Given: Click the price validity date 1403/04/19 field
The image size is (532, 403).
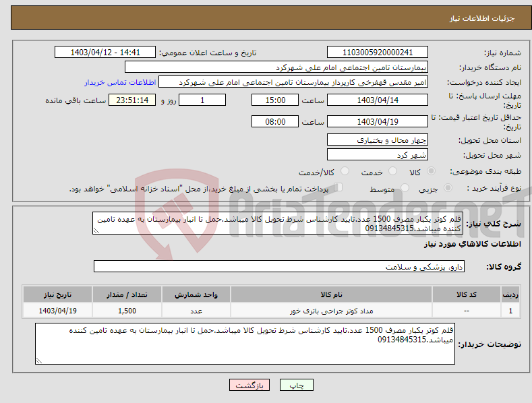Looking at the screenshot, I should [378, 121].
